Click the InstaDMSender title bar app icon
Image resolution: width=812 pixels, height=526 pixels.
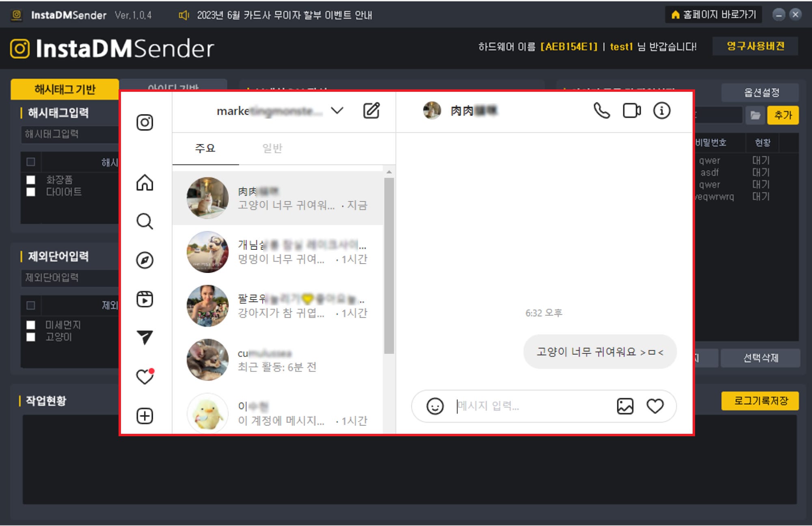pos(17,15)
